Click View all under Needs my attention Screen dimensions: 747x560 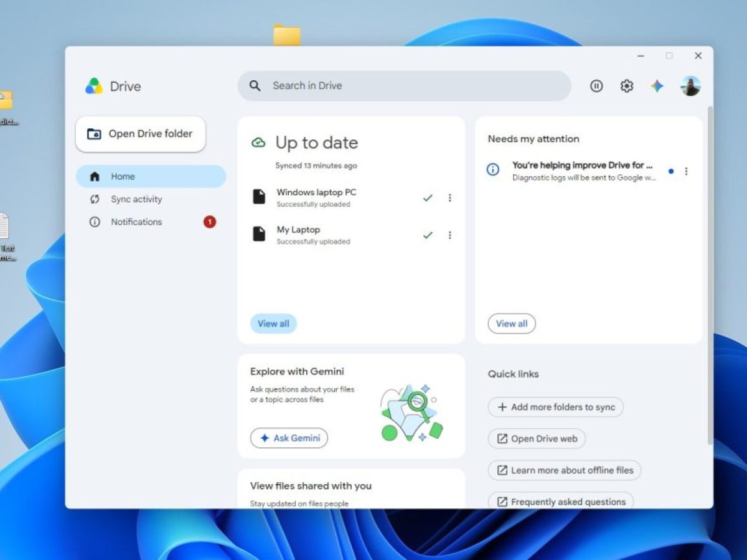coord(512,324)
